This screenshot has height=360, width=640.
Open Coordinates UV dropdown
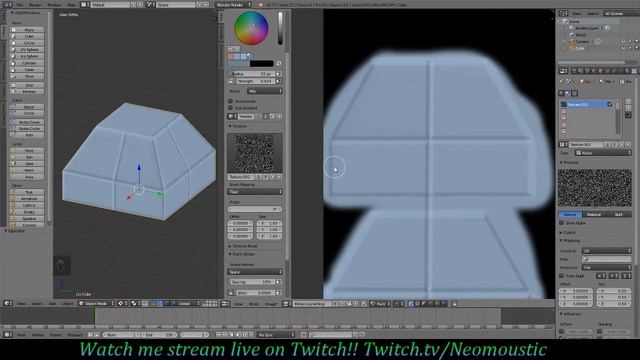(607, 251)
